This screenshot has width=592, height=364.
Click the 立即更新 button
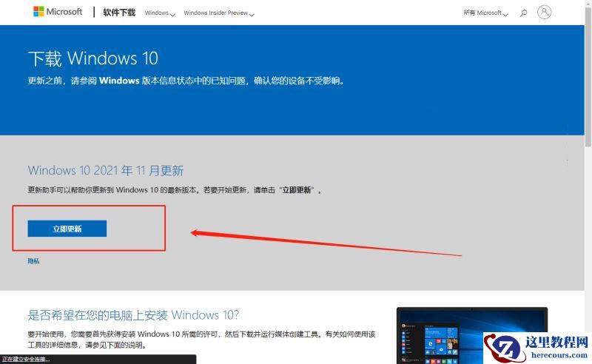67,229
